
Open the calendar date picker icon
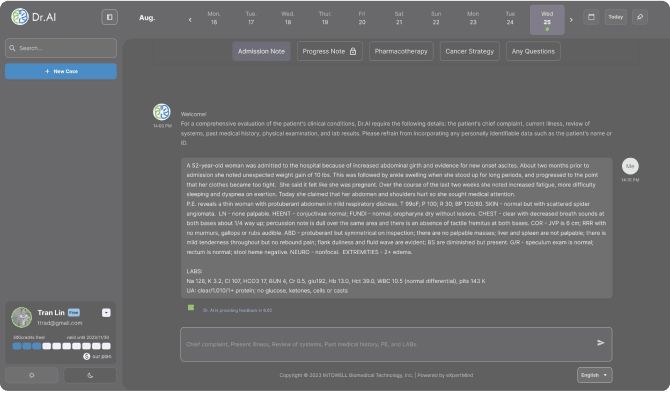click(x=591, y=17)
